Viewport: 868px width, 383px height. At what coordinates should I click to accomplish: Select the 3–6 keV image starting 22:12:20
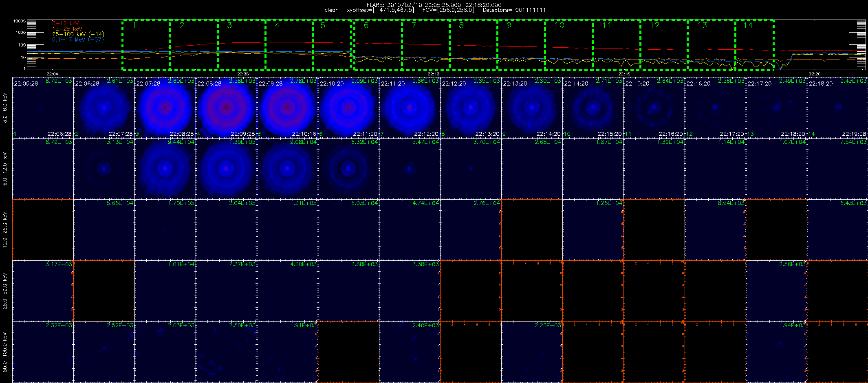tap(471, 108)
